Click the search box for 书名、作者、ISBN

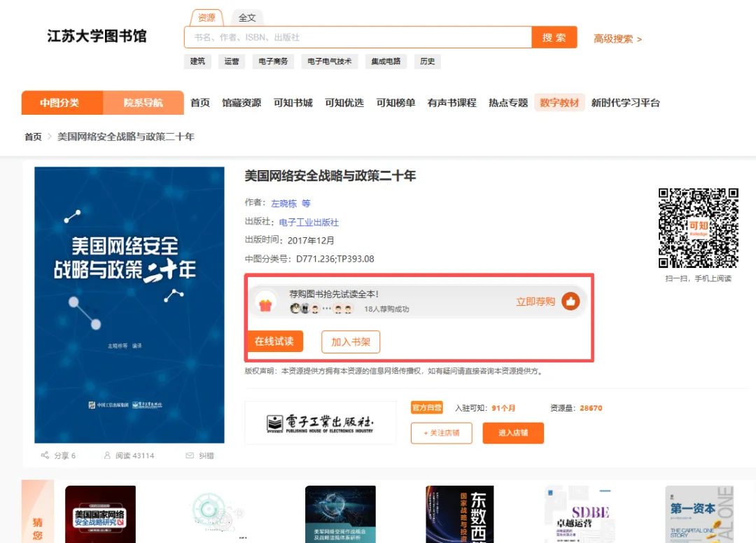click(358, 37)
